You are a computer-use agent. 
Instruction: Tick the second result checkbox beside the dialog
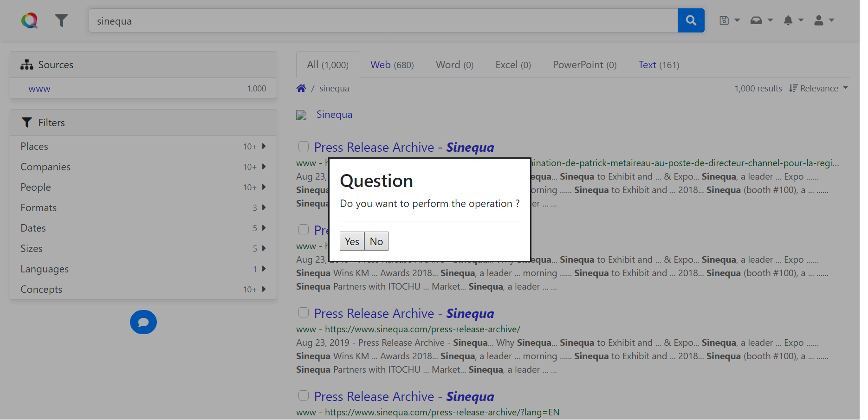click(x=304, y=229)
